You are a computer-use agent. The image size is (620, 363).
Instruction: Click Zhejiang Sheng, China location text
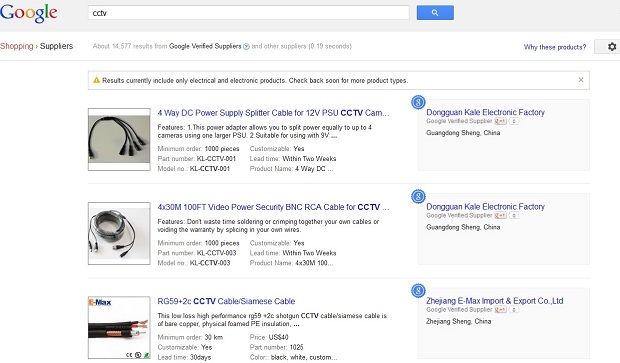[458, 321]
